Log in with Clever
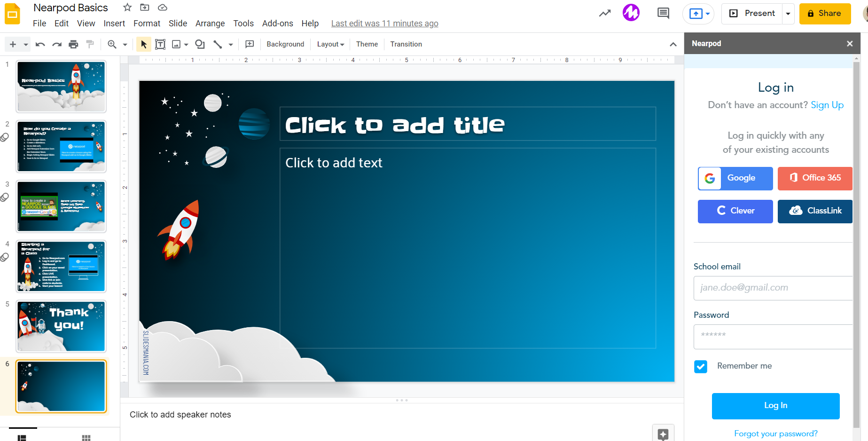 click(x=735, y=212)
